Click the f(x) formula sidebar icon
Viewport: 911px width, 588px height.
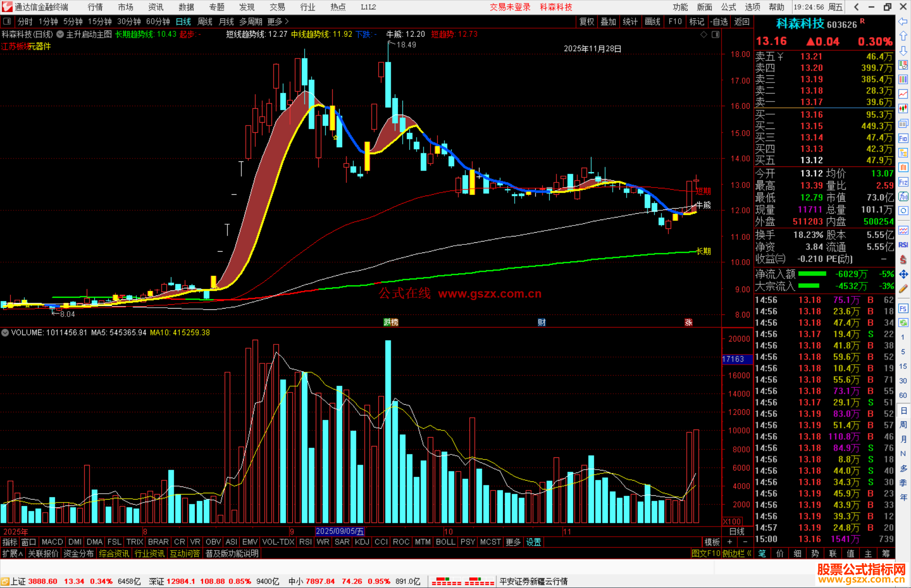[x=903, y=197]
